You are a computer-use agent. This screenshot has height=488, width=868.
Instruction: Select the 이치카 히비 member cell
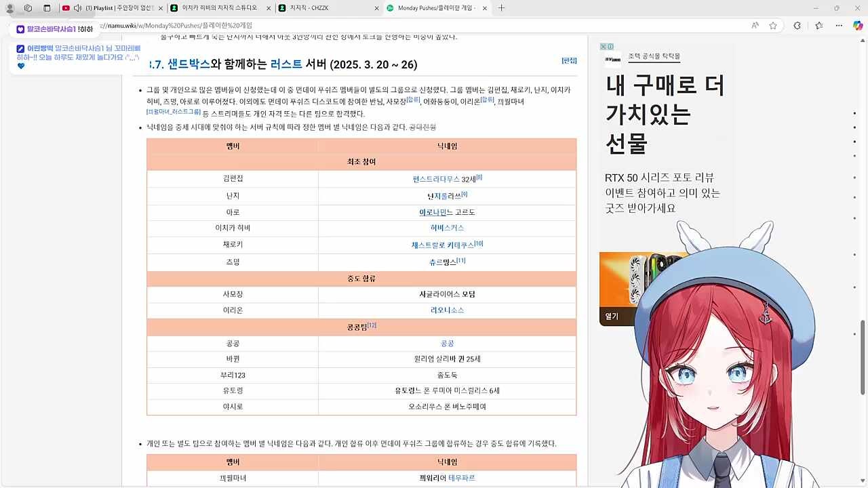(233, 228)
